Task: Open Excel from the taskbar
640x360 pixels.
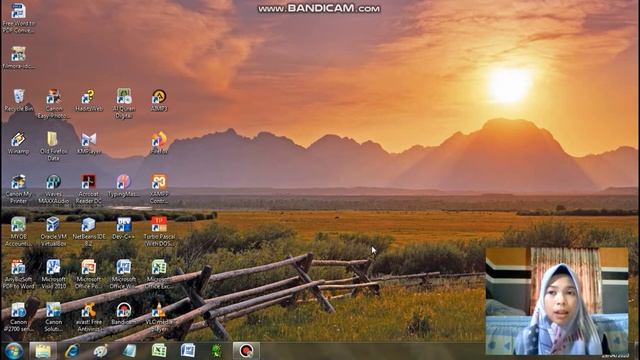Action: (159, 351)
